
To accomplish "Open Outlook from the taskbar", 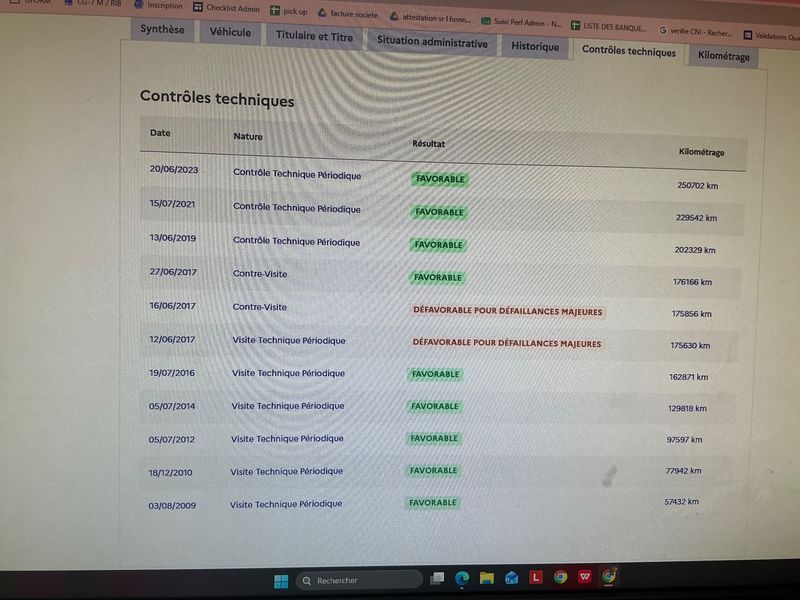I will coord(511,578).
